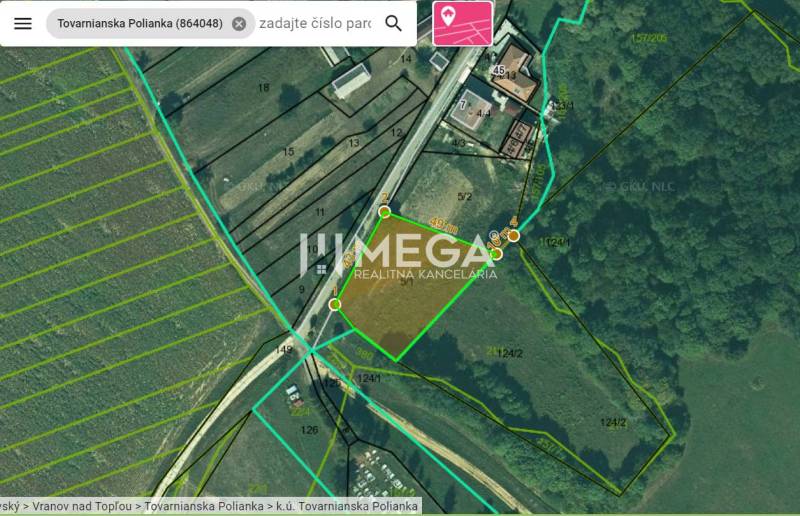Click measurement point 2 marker
This screenshot has height=516, width=800.
pos(385,211)
